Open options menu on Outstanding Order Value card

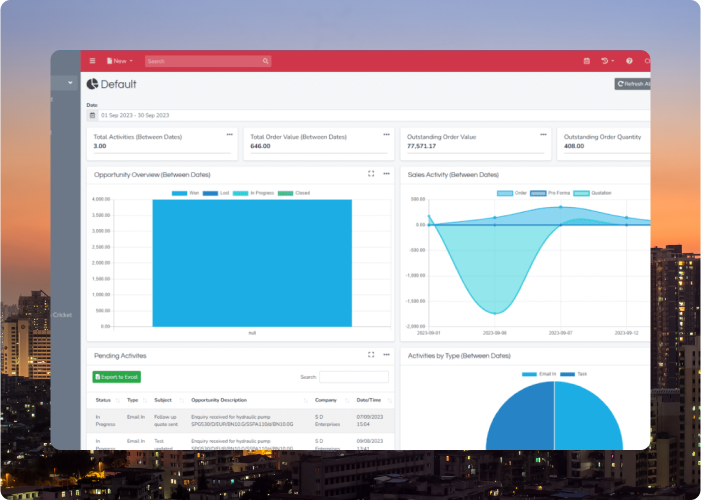pos(543,135)
